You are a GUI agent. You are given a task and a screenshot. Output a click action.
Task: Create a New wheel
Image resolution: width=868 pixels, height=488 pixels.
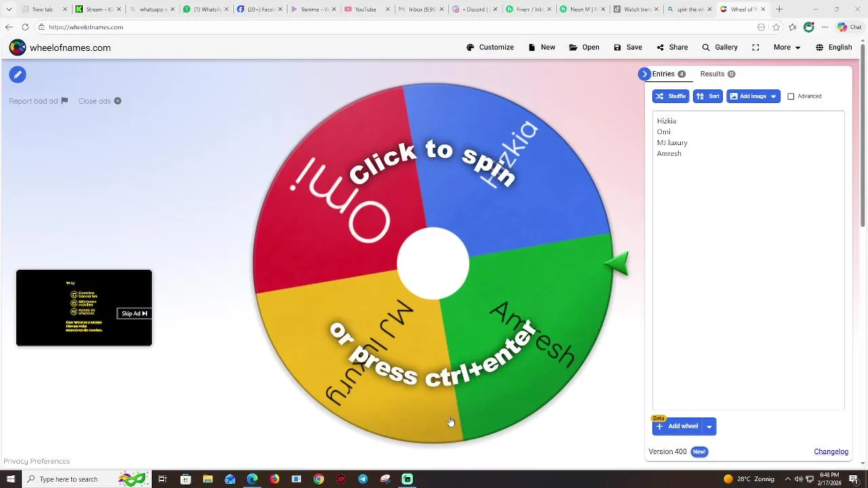(x=542, y=47)
